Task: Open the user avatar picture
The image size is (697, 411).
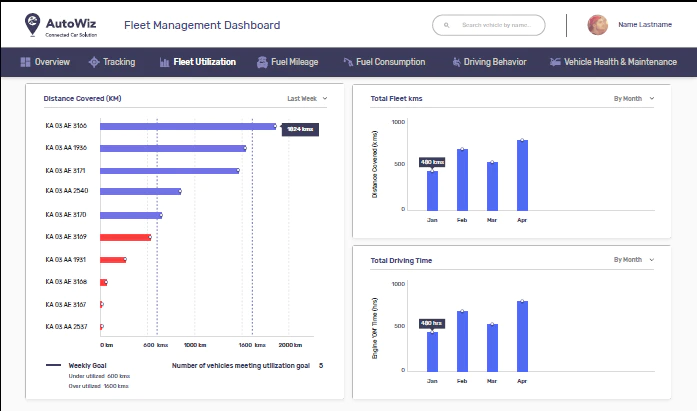Action: [597, 25]
